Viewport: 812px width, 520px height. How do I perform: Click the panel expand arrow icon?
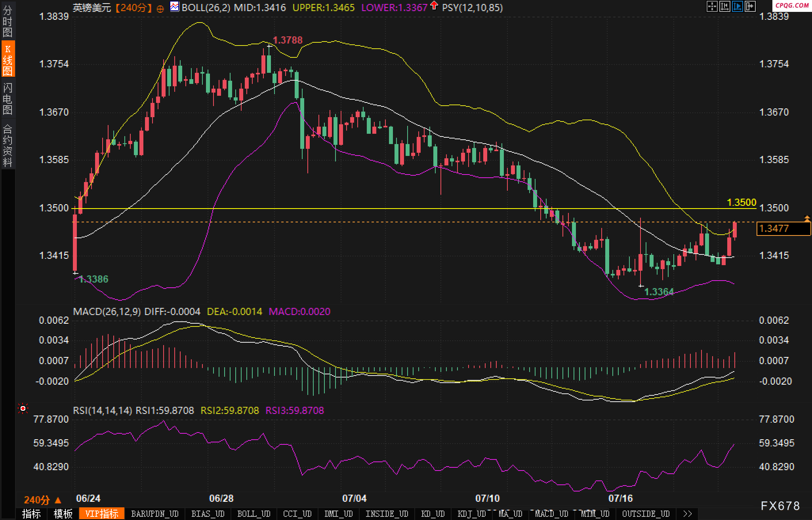750,6
